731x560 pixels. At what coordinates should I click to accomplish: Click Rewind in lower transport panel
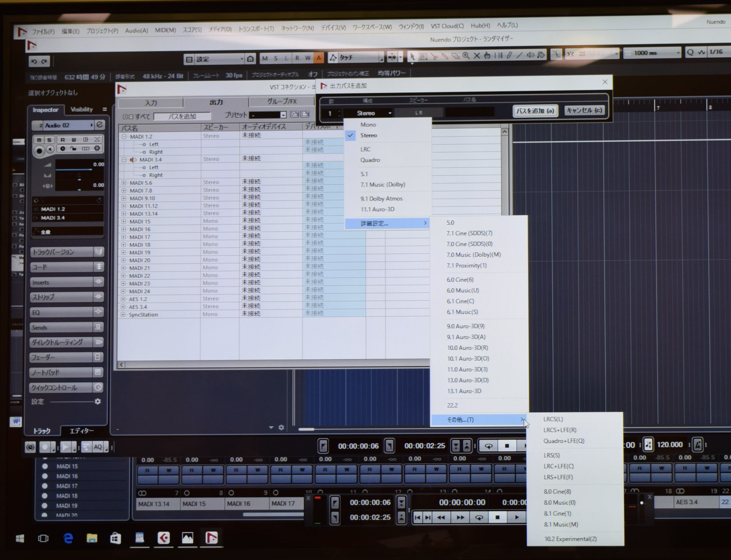(x=441, y=518)
